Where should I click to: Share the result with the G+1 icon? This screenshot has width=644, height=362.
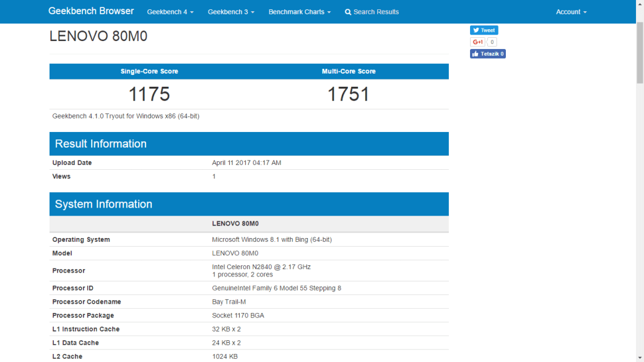coord(477,42)
